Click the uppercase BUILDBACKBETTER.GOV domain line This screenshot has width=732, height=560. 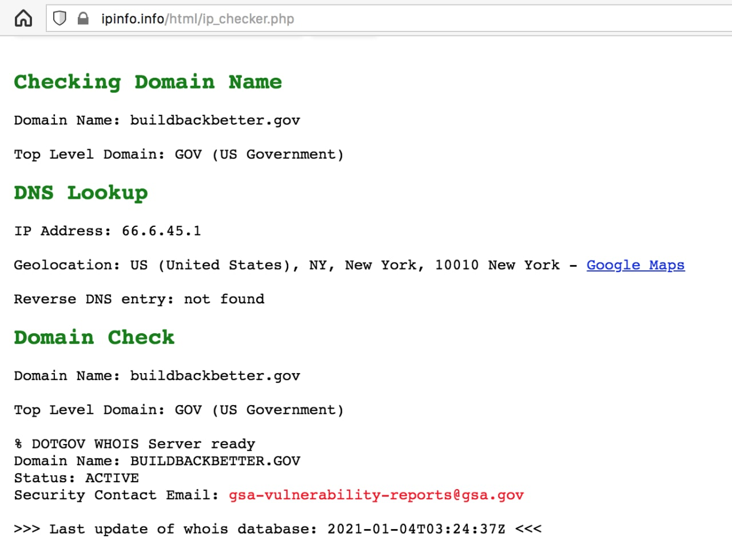click(x=157, y=461)
